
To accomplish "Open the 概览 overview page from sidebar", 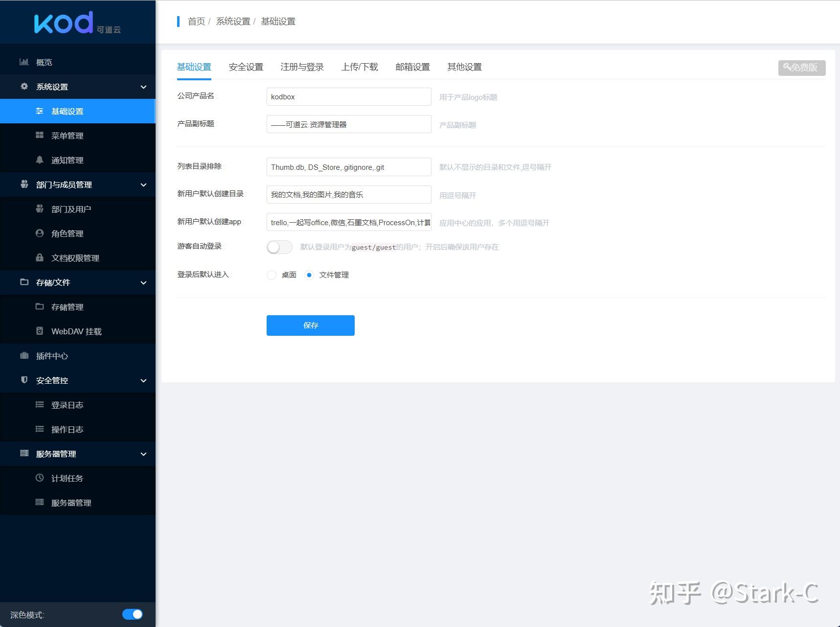I will tap(44, 62).
